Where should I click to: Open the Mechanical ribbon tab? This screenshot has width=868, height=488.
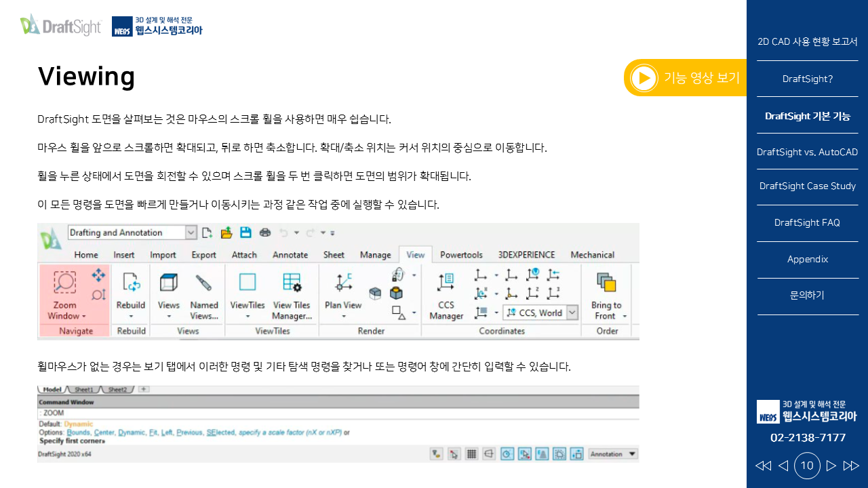tap(593, 255)
